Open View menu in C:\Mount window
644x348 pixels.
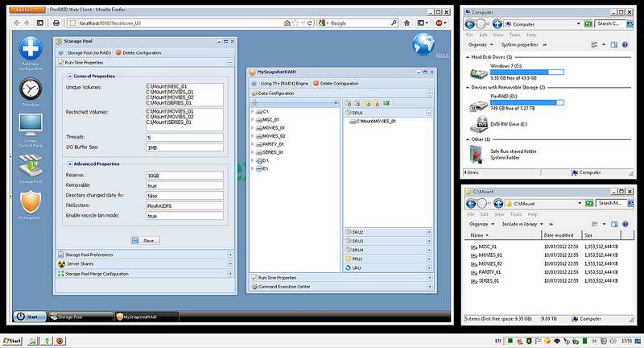(499, 214)
